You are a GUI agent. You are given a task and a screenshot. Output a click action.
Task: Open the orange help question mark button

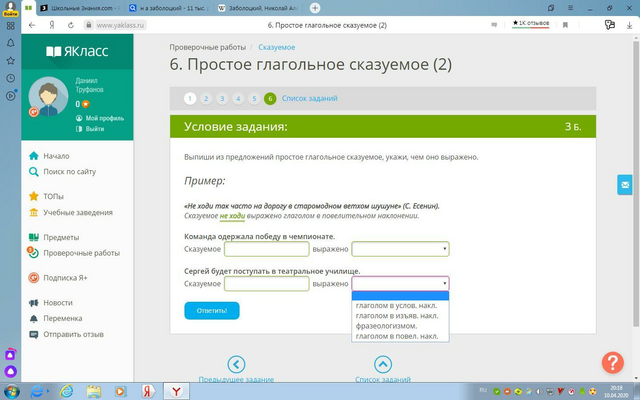coord(613,362)
